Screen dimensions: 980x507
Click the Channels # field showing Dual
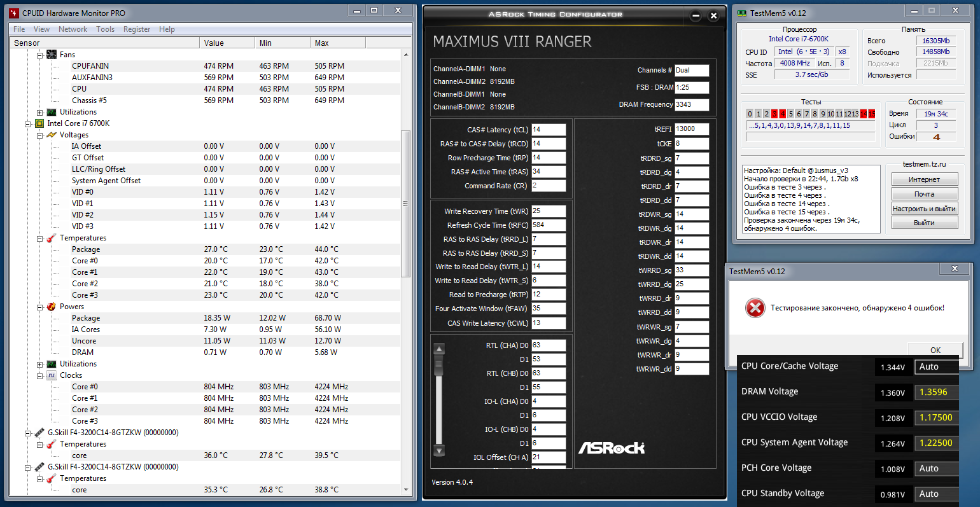point(692,71)
